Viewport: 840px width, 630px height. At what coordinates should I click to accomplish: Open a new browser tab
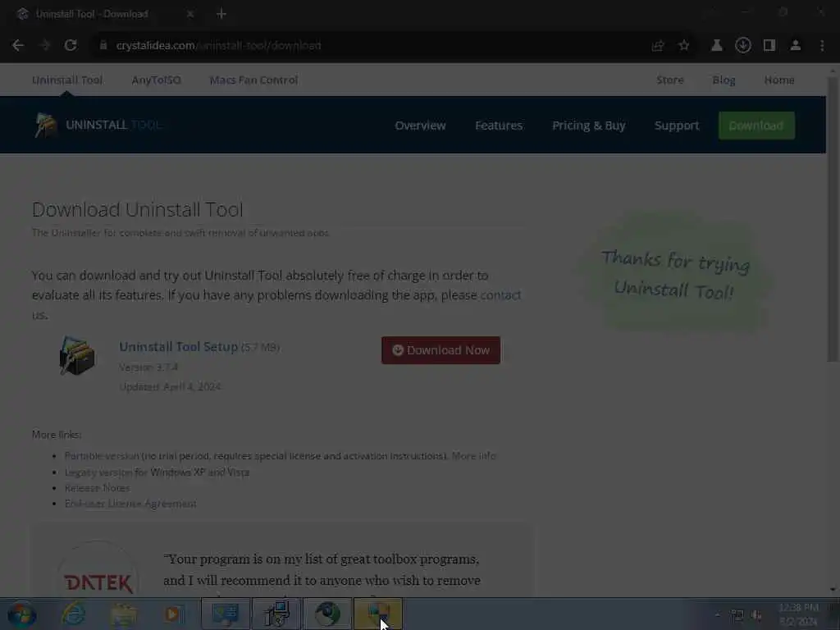[221, 14]
